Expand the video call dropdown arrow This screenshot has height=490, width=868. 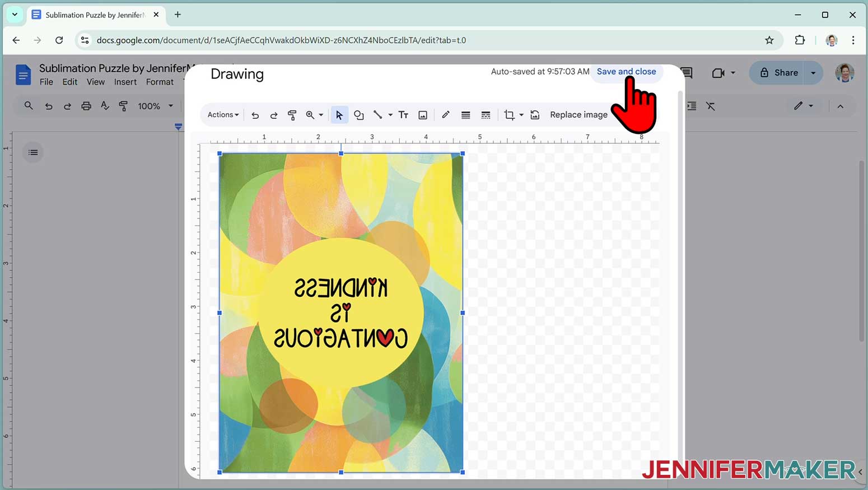pos(733,73)
